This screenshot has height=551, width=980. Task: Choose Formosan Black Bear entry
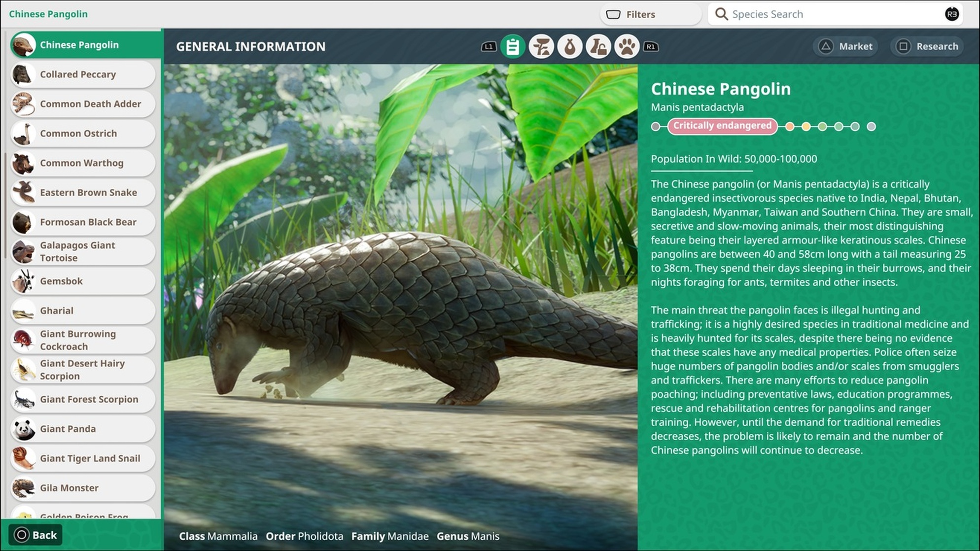tap(83, 222)
